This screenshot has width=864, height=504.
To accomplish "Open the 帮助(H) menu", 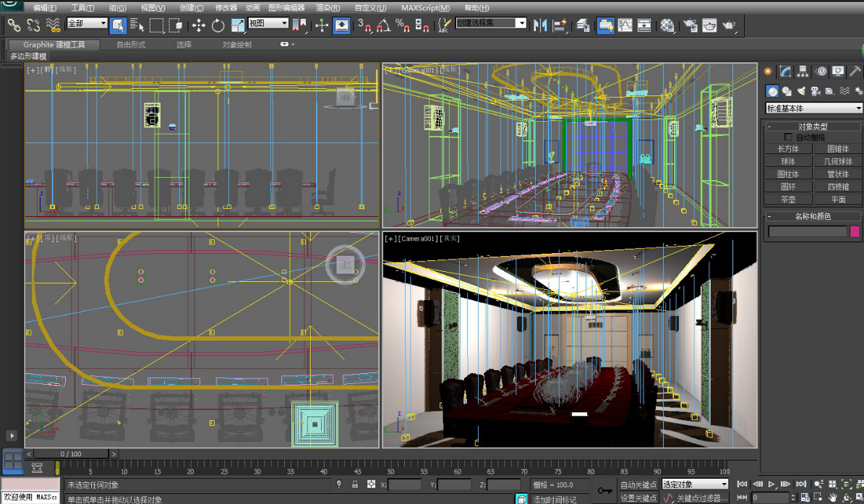I will [476, 8].
